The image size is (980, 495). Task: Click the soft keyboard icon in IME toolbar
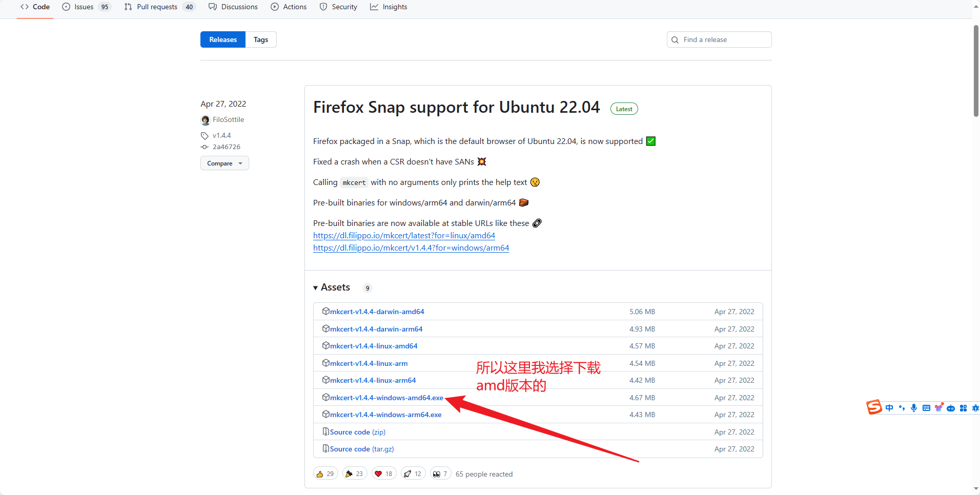[x=926, y=408]
